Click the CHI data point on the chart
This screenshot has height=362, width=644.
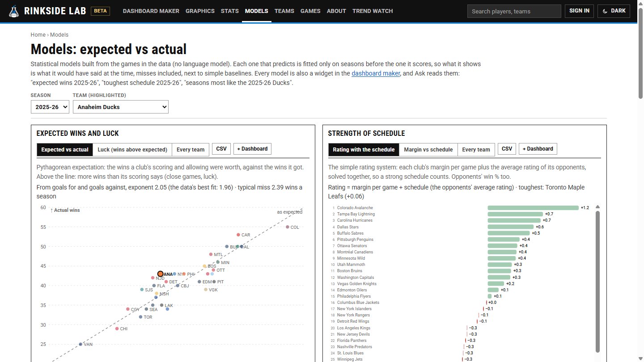pos(117,328)
